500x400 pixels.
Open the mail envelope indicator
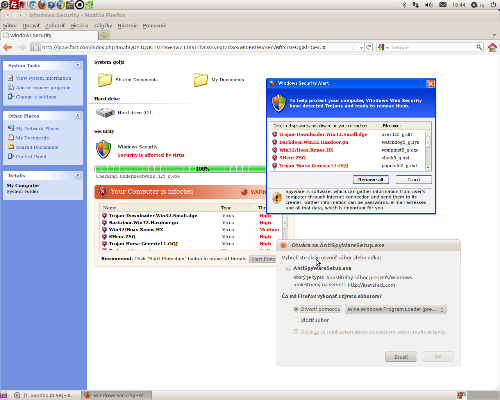(443, 5)
